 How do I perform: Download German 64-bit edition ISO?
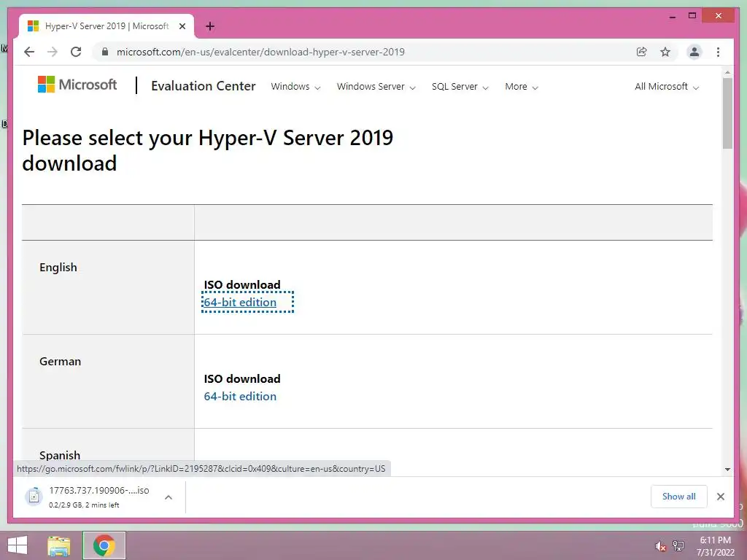[240, 396]
